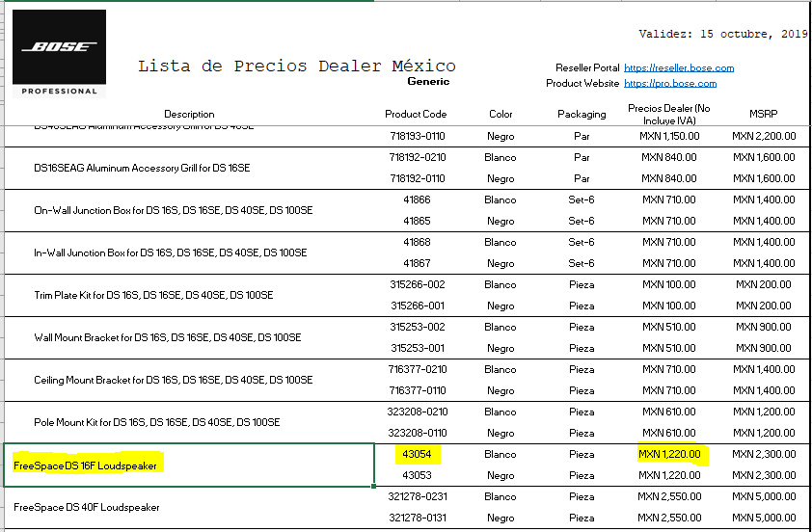Select product code 41868
The width and height of the screenshot is (812, 532).
click(x=417, y=242)
